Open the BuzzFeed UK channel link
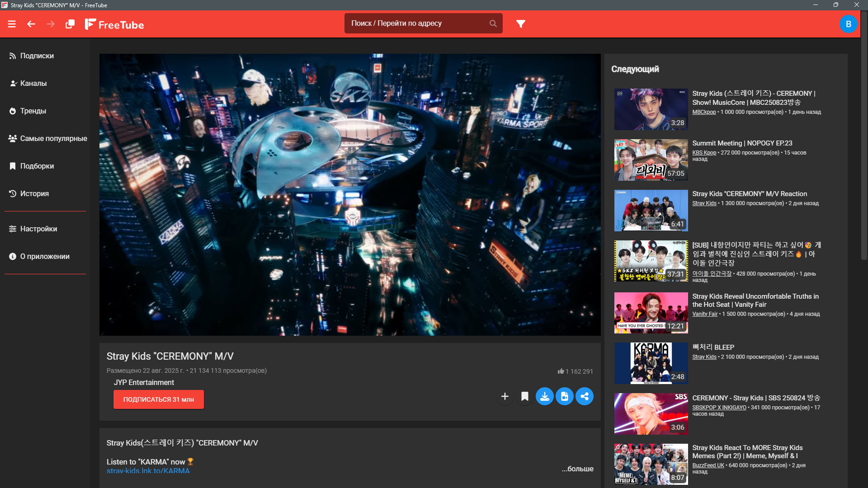Viewport: 868px width, 488px height. tap(708, 465)
